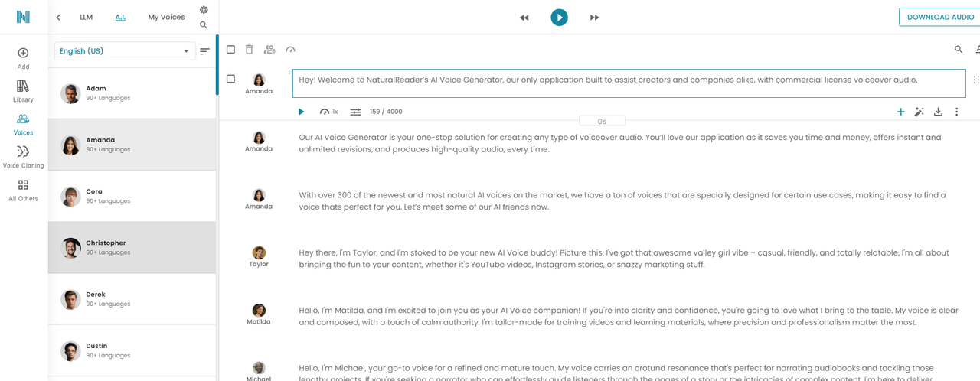Screen dimensions: 980x381
Task: Click the paragraph starting 'With over 300'
Action: coord(622,201)
